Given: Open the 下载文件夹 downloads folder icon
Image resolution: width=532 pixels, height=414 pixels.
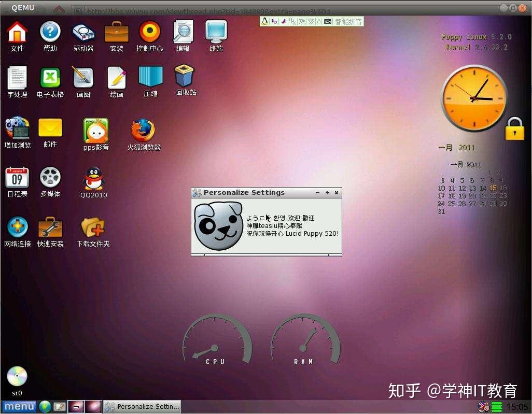Looking at the screenshot, I should [93, 227].
